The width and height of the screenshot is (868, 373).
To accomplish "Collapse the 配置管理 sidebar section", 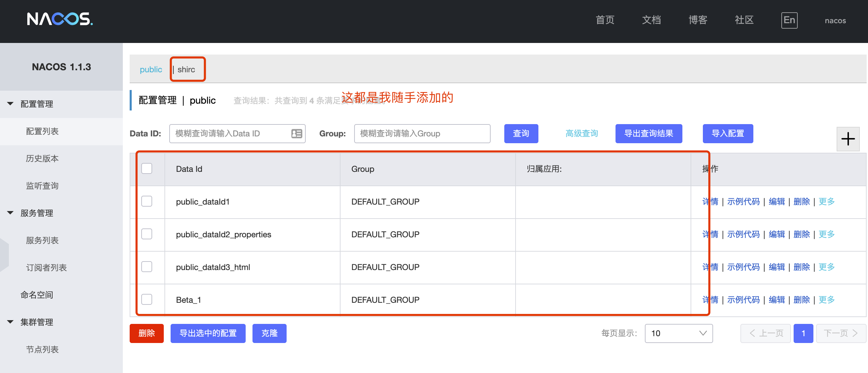I will [x=10, y=104].
